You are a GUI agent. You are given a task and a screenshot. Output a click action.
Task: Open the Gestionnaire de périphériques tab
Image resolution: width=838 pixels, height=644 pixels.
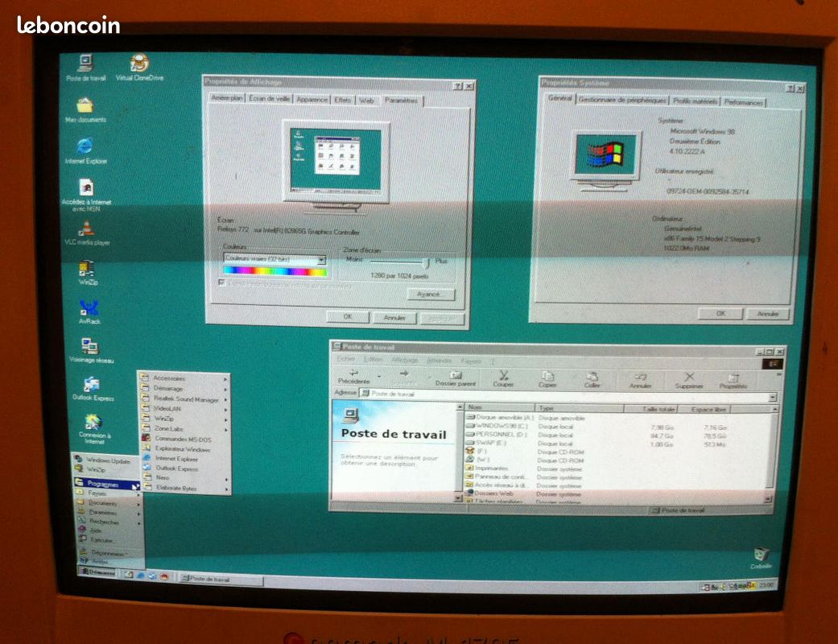pyautogui.click(x=622, y=100)
